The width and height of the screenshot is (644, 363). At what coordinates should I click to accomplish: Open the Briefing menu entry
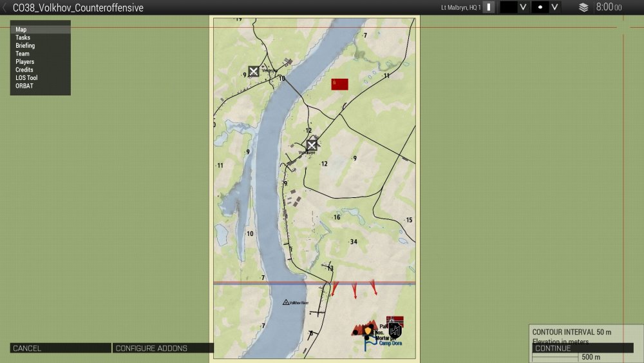tap(25, 46)
